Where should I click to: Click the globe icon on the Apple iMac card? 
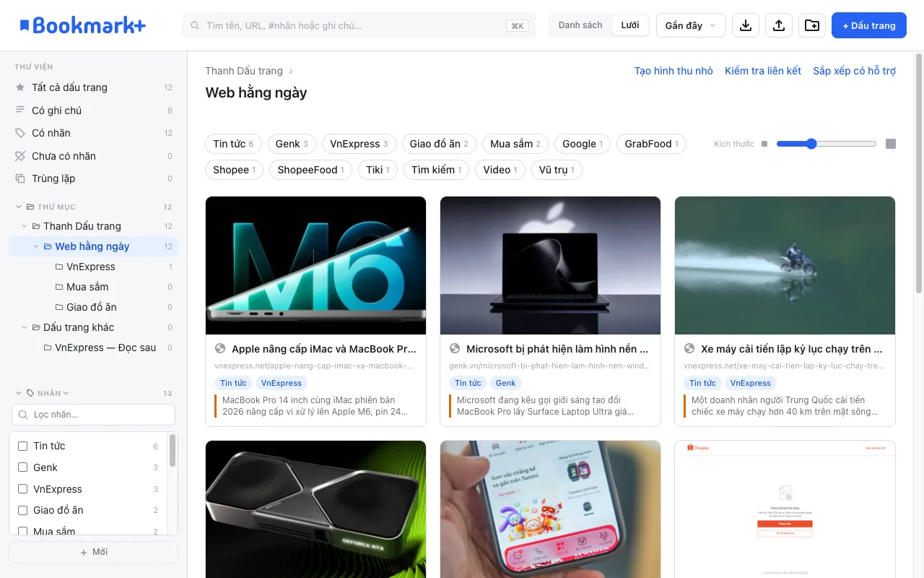(x=220, y=349)
